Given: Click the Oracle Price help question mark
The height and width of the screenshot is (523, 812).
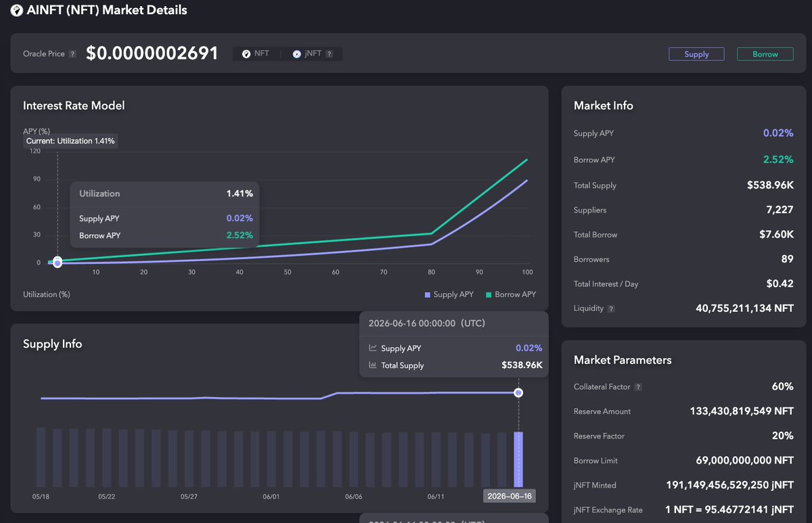Looking at the screenshot, I should point(72,53).
